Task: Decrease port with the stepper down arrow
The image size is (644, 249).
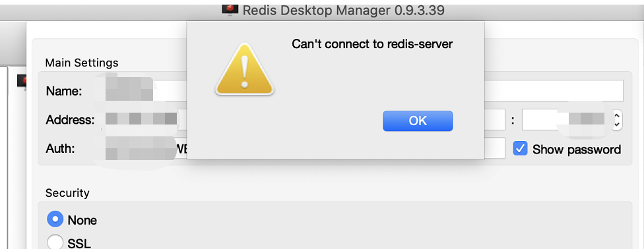Action: (616, 124)
